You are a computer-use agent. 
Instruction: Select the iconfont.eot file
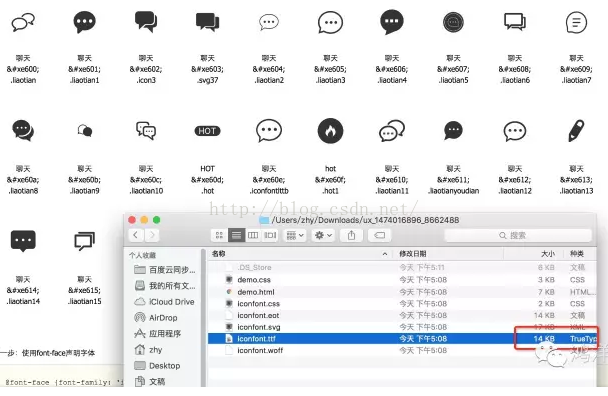coord(402,315)
